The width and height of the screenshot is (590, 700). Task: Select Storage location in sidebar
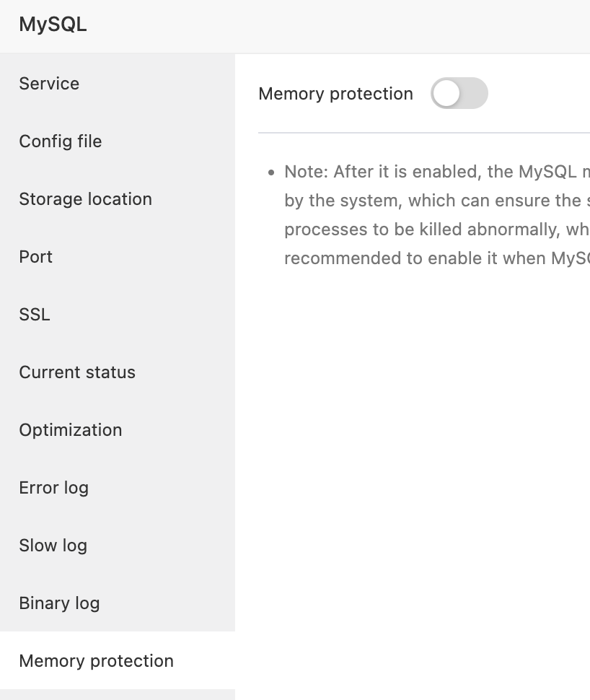point(85,199)
